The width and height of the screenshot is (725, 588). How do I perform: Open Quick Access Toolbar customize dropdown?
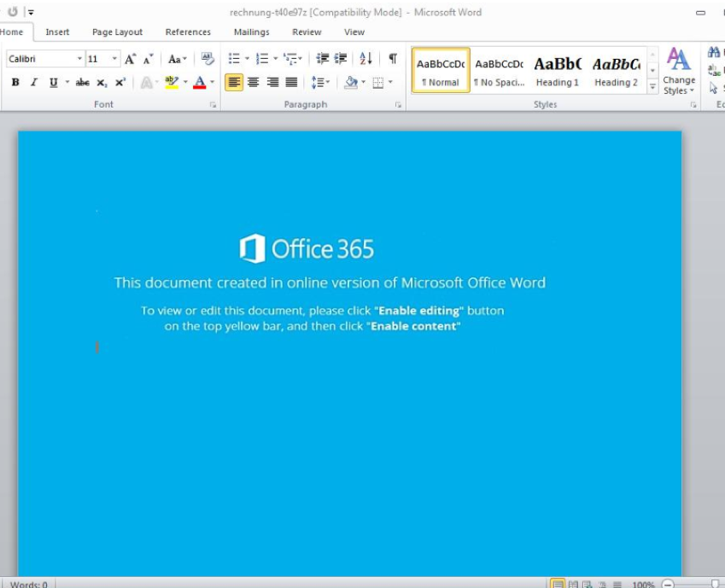pos(31,13)
